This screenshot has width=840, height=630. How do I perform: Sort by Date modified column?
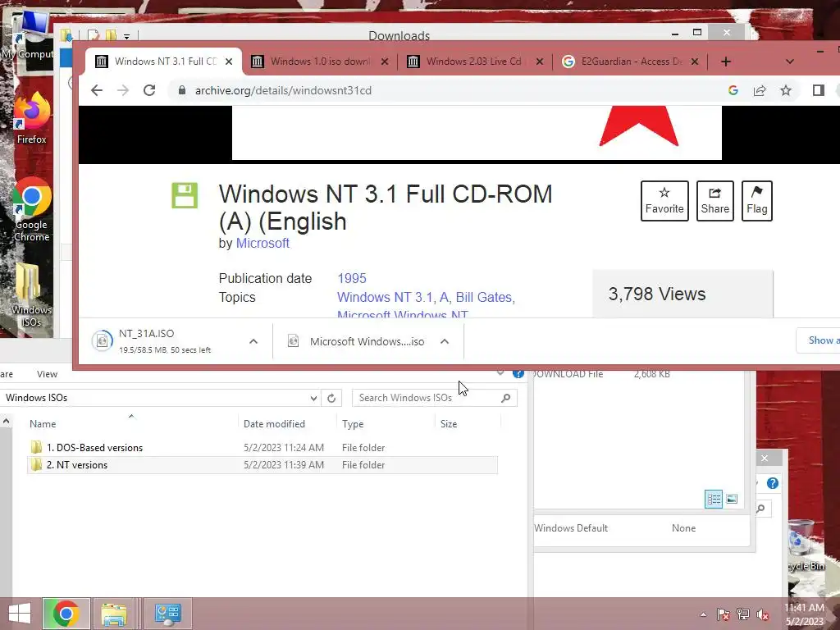pos(274,424)
